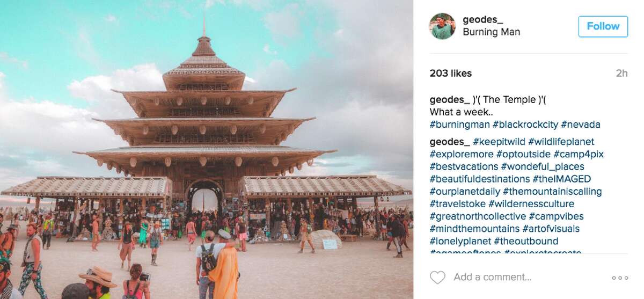Image resolution: width=644 pixels, height=299 pixels.
Task: Open geodes_ username in the caption
Action: pos(450,100)
